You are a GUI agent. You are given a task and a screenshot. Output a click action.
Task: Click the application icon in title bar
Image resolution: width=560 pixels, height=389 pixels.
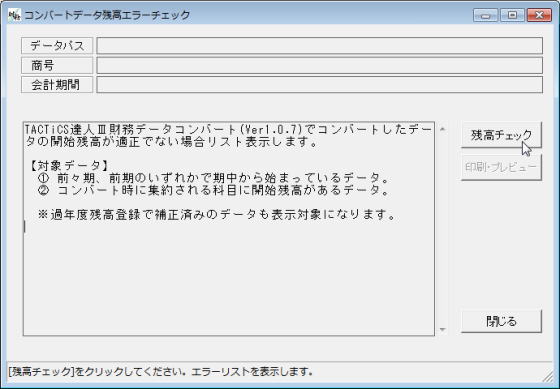(14, 15)
